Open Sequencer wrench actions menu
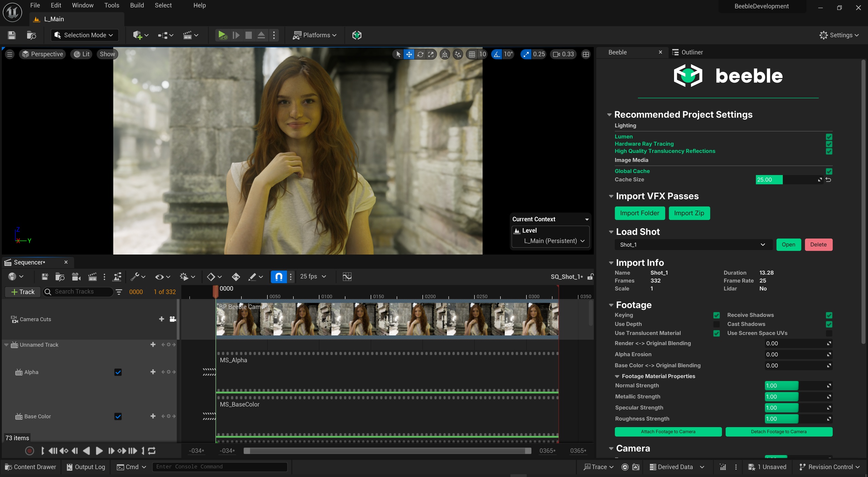 (138, 277)
